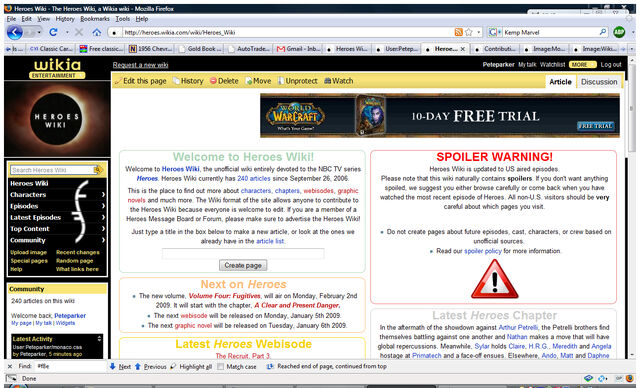Click Delete page action

point(224,81)
